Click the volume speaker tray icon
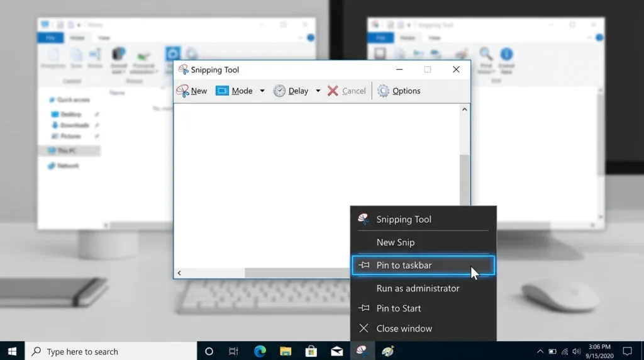This screenshot has width=644, height=360. (577, 351)
